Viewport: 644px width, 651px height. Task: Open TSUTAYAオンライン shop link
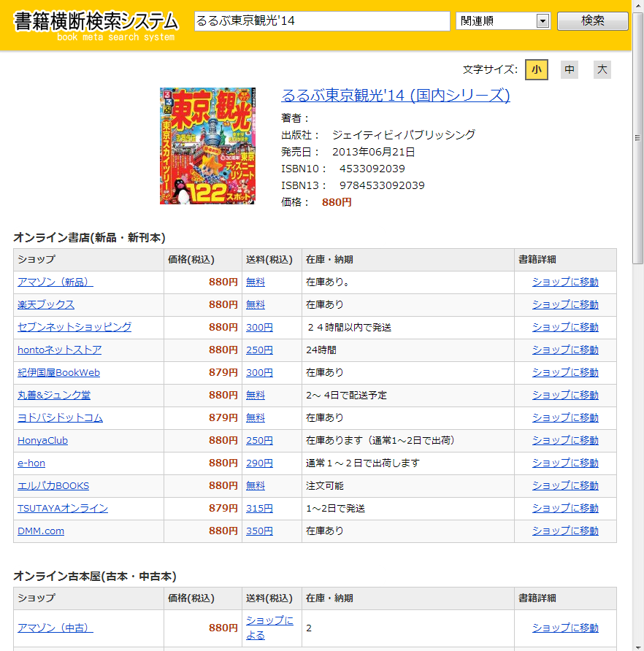(63, 508)
